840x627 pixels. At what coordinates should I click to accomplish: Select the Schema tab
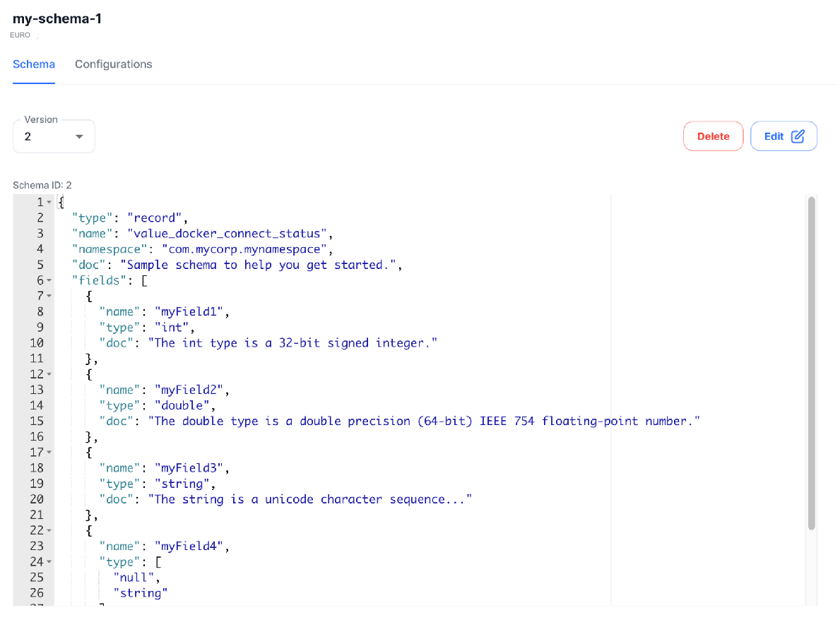click(34, 64)
